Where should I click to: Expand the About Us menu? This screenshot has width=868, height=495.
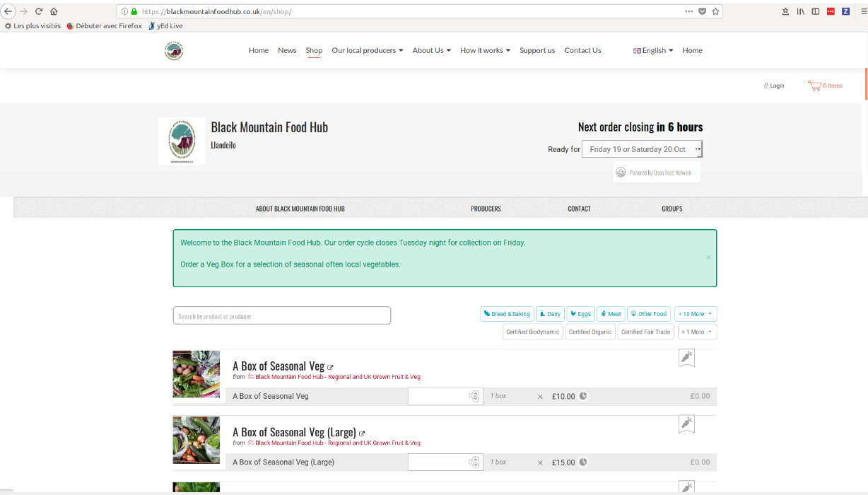click(x=431, y=50)
